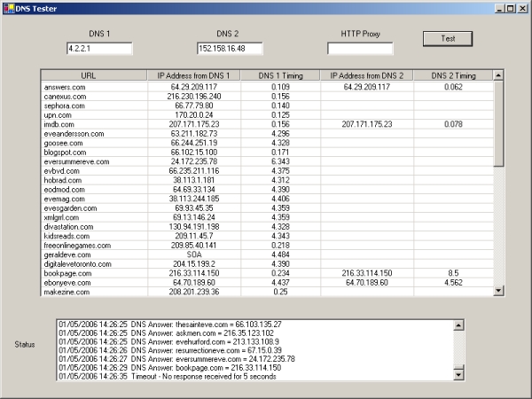
Task: Select the blogspot.com URL
Action: [x=65, y=153]
